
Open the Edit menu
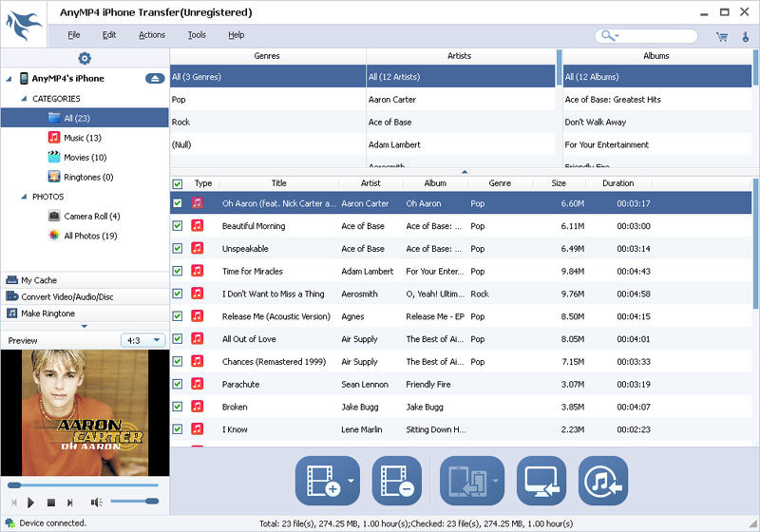(x=109, y=35)
